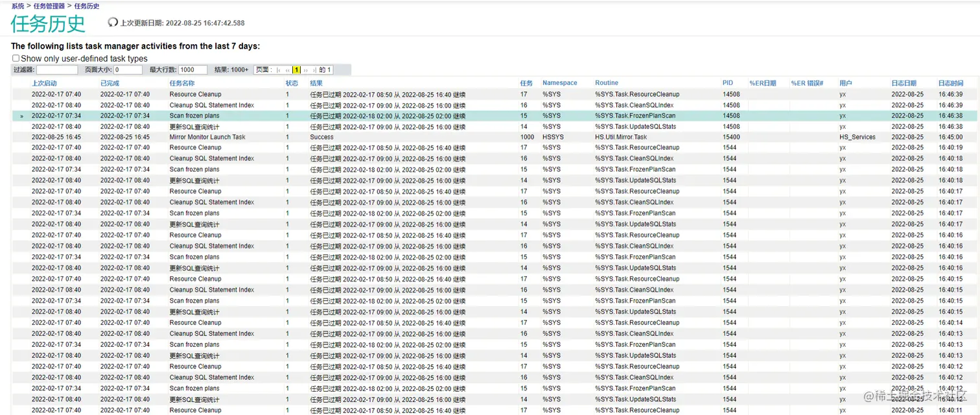This screenshot has height=415, width=980.
Task: Sort by 任务名称 column header
Action: 182,83
